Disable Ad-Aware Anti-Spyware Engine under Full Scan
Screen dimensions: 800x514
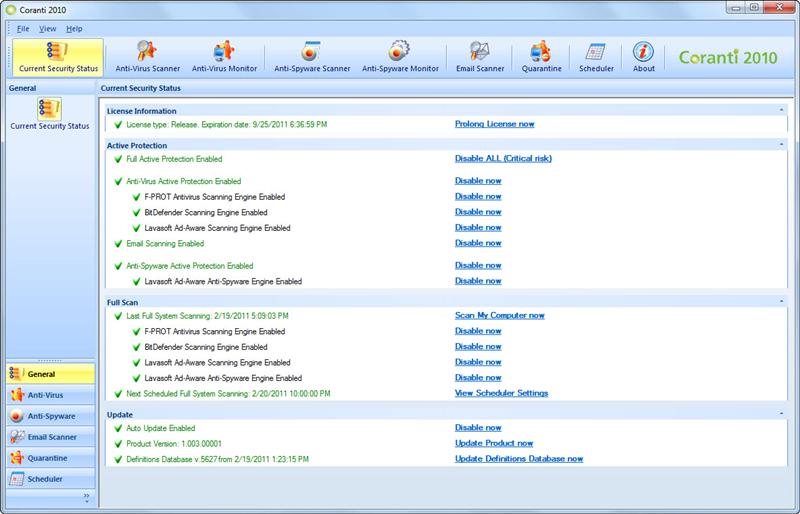pos(478,378)
